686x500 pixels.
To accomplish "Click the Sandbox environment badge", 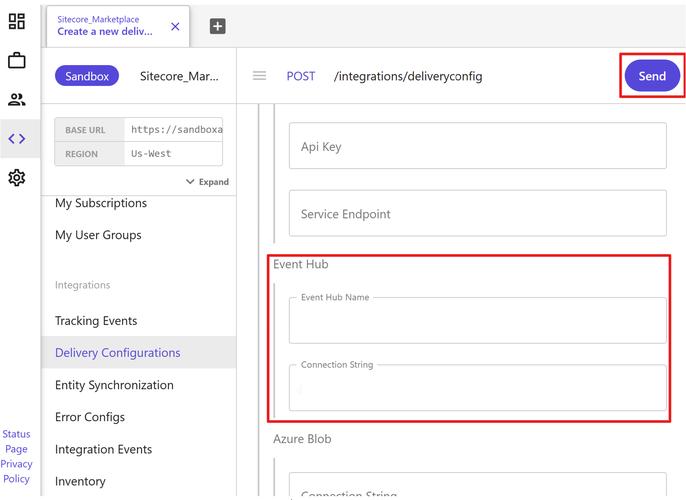I will pos(87,76).
